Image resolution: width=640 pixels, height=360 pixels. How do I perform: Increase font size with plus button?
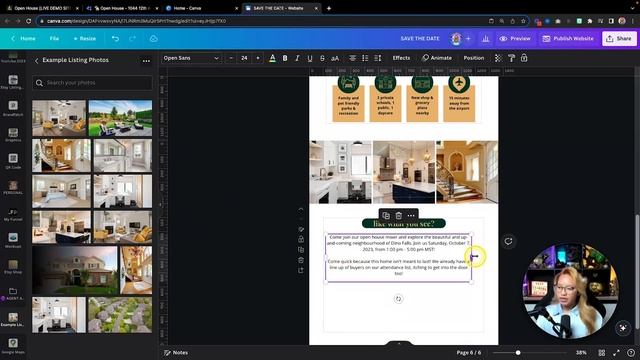pyautogui.click(x=258, y=58)
